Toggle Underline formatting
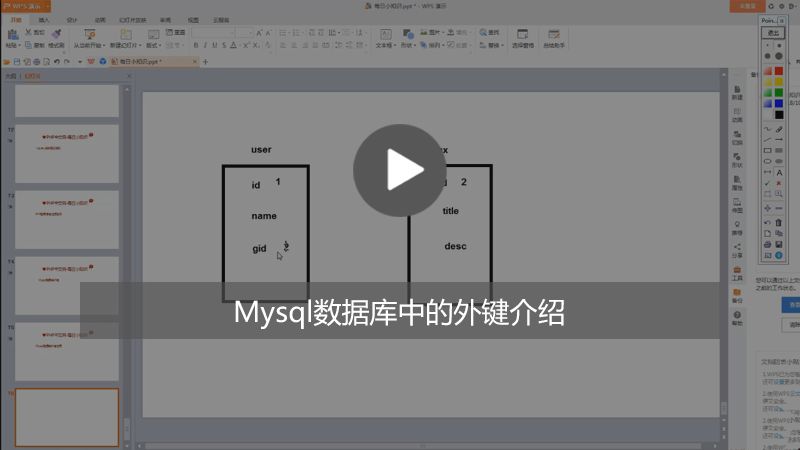The image size is (800, 450). pyautogui.click(x=214, y=45)
